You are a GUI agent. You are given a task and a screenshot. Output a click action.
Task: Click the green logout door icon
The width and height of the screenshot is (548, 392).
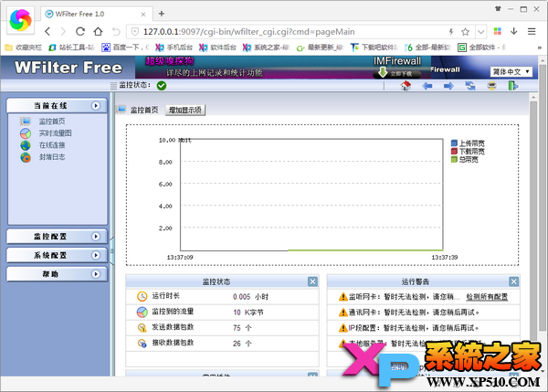pyautogui.click(x=513, y=86)
